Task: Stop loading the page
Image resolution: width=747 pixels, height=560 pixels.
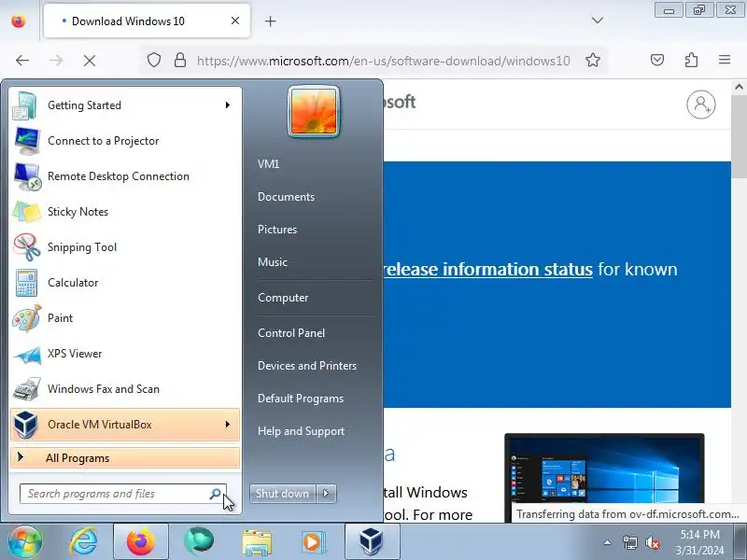Action: (90, 61)
